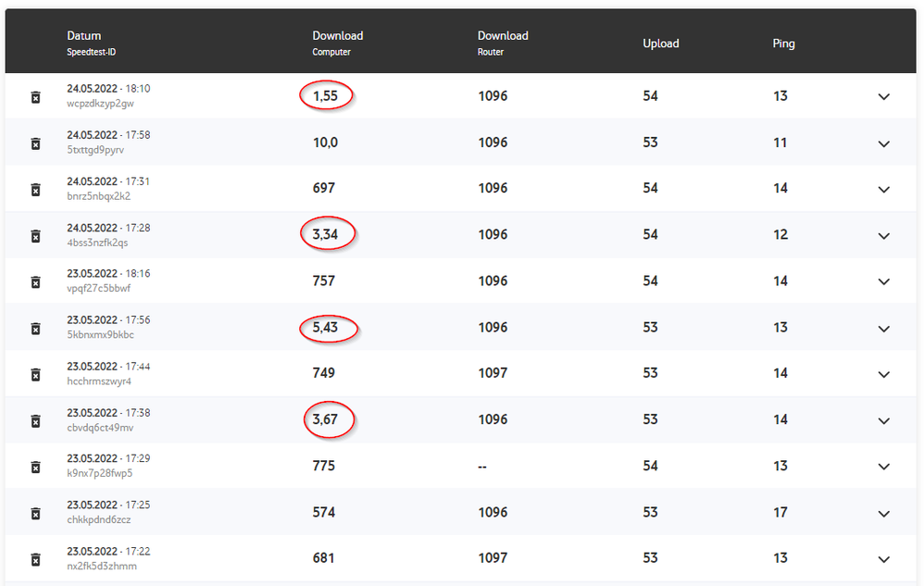Click the Upload column header
This screenshot has width=924, height=586.
(x=661, y=44)
